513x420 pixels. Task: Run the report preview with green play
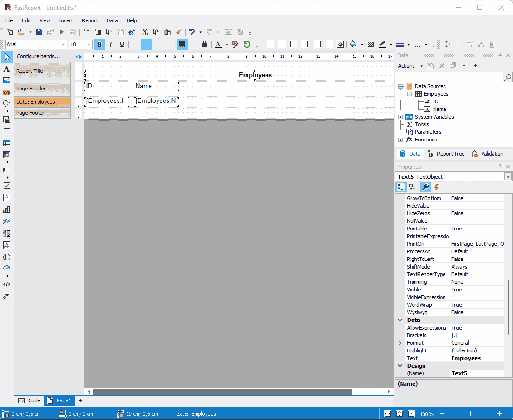click(61, 32)
